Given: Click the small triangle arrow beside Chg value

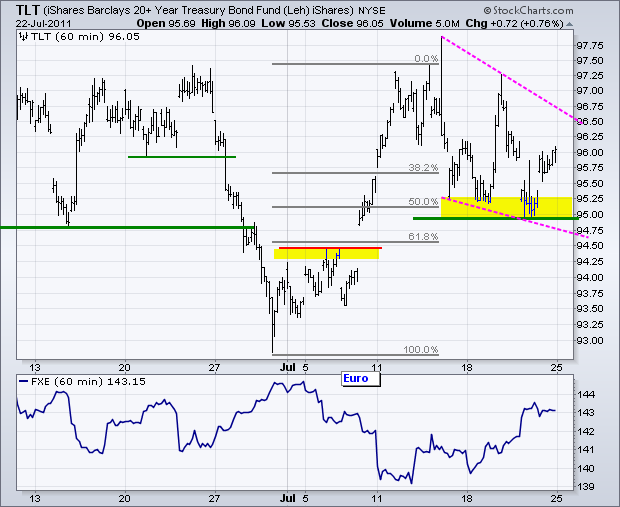Looking at the screenshot, I should 569,25.
